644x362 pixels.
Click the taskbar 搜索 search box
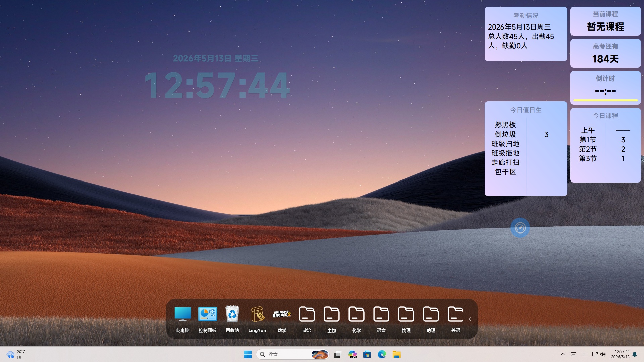[x=292, y=354]
